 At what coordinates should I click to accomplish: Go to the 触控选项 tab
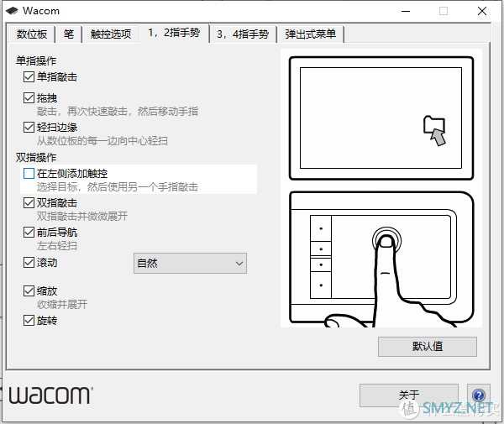point(111,34)
